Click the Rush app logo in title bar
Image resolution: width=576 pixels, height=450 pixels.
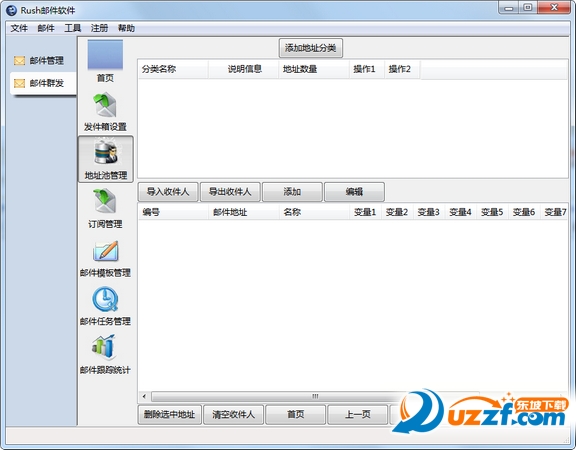click(x=11, y=10)
